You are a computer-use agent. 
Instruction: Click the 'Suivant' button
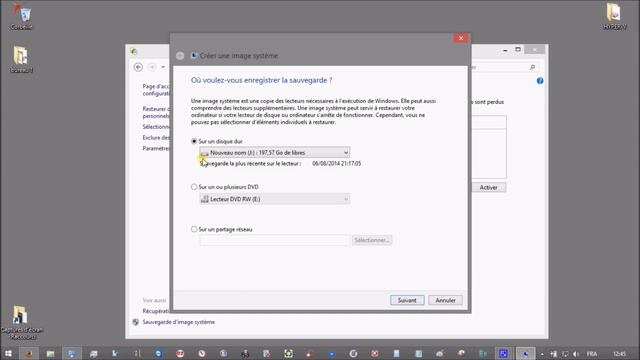(x=407, y=300)
